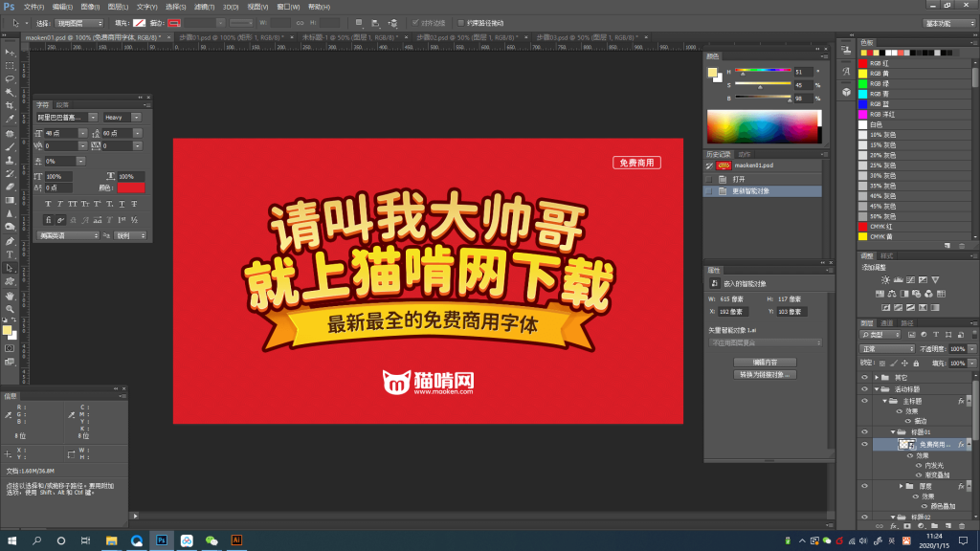The width and height of the screenshot is (980, 551).
Task: Select the Lasso tool
Action: (10, 78)
